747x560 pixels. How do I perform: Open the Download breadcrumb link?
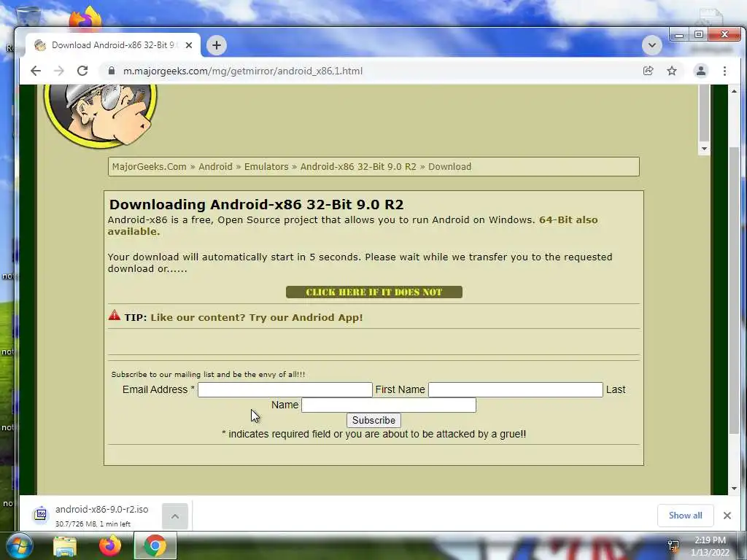click(x=449, y=167)
